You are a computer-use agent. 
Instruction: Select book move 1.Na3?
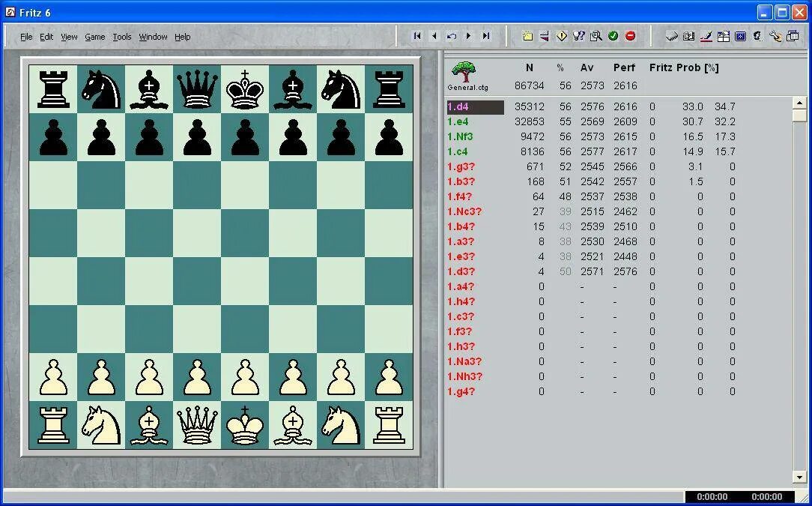464,362
